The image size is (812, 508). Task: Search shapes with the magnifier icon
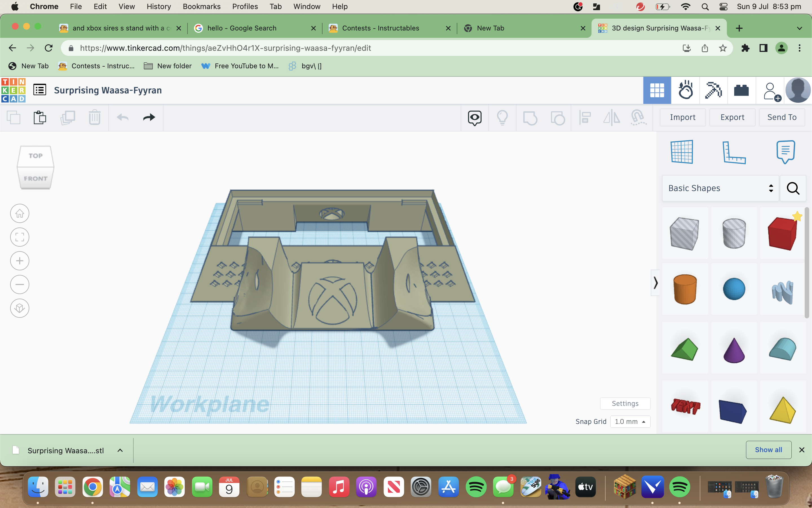[793, 188]
